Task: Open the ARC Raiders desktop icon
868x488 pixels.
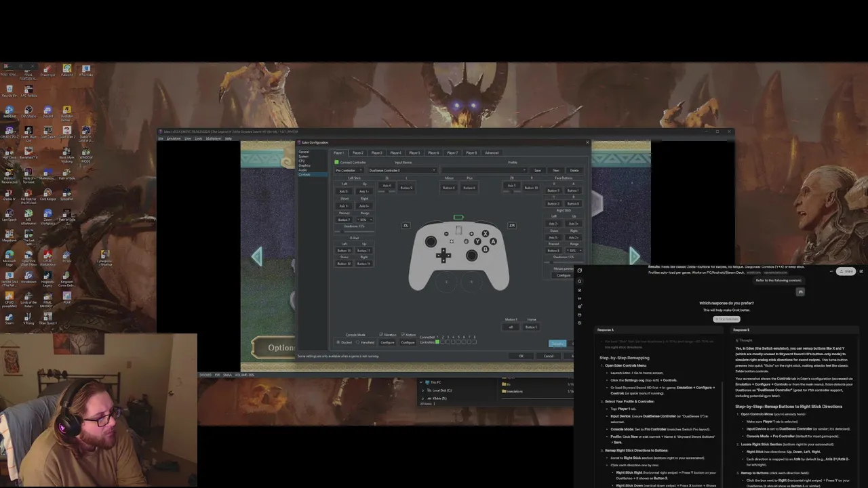Action: (x=28, y=90)
